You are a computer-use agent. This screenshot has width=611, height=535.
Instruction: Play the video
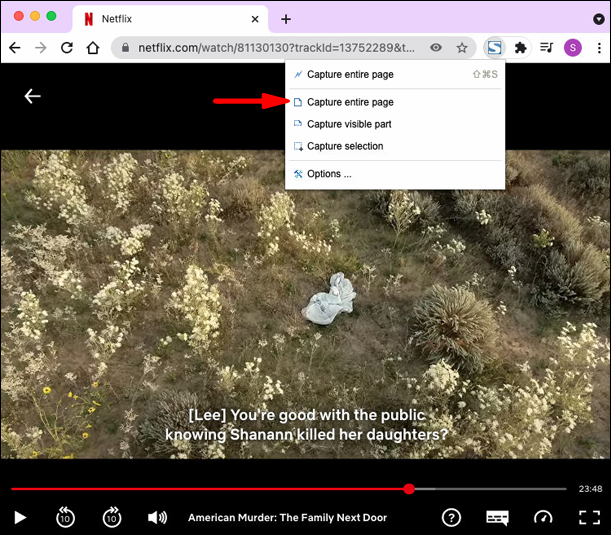tap(20, 518)
